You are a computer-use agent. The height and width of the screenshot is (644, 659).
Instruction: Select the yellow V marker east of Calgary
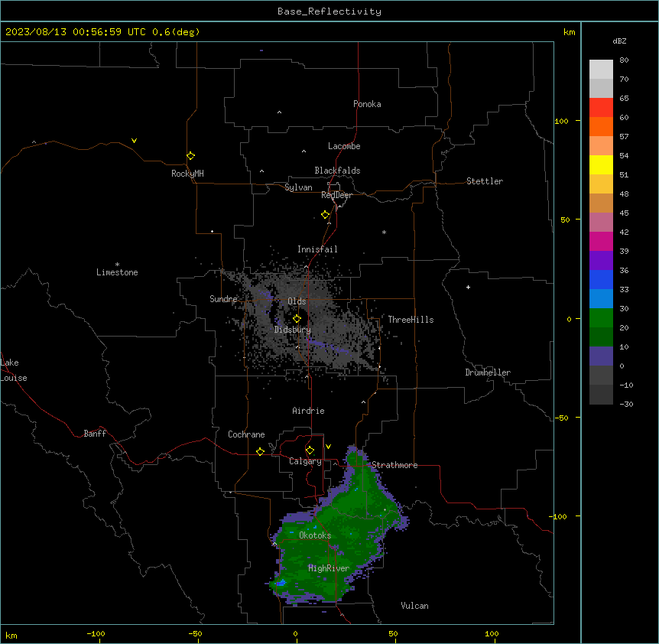(x=328, y=447)
